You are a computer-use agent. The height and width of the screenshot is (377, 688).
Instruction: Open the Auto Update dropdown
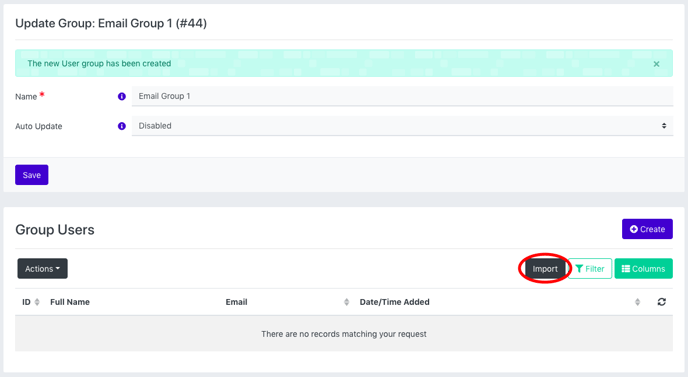point(402,126)
